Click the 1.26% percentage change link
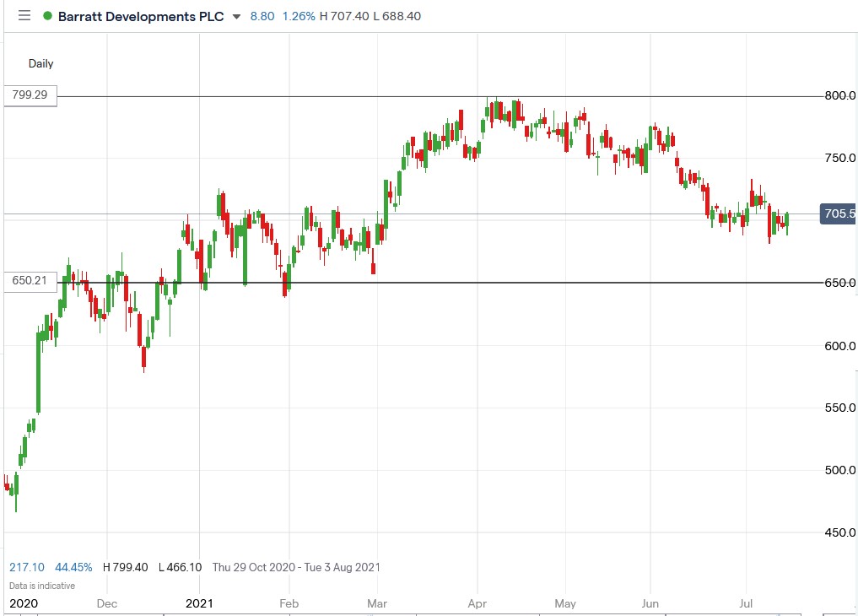Viewport: 858px width, 616px height. pyautogui.click(x=298, y=15)
